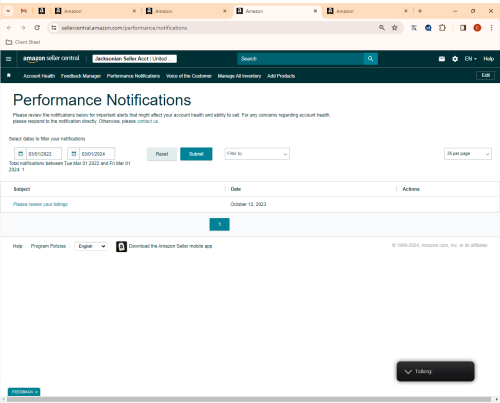Open start date calendar picker
Screen dimensions: 500x403
pyautogui.click(x=20, y=154)
